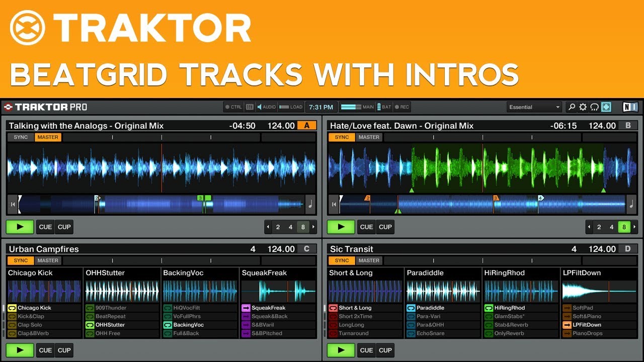The width and height of the screenshot is (644, 362).
Task: Click the LOAD meter indicator
Action: pos(291,107)
